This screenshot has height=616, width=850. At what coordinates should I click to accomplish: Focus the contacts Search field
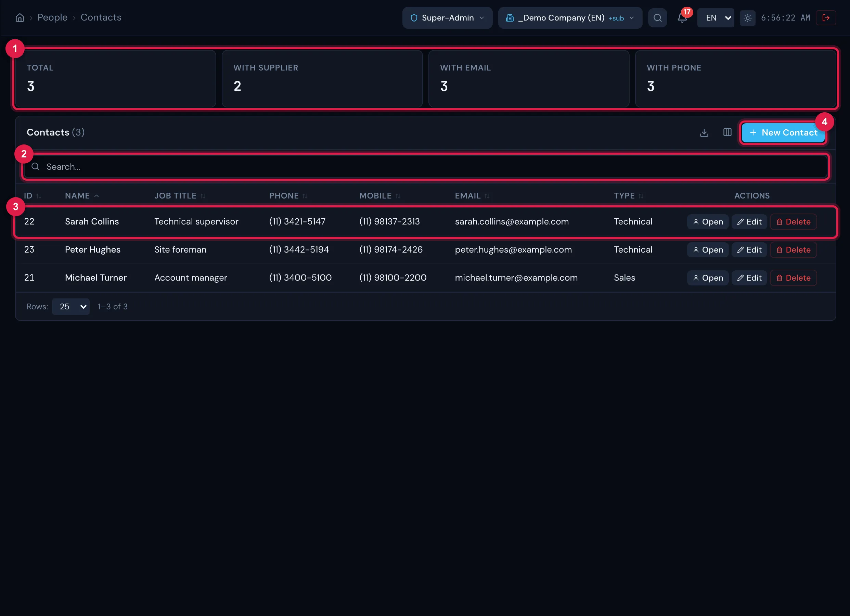pyautogui.click(x=425, y=166)
